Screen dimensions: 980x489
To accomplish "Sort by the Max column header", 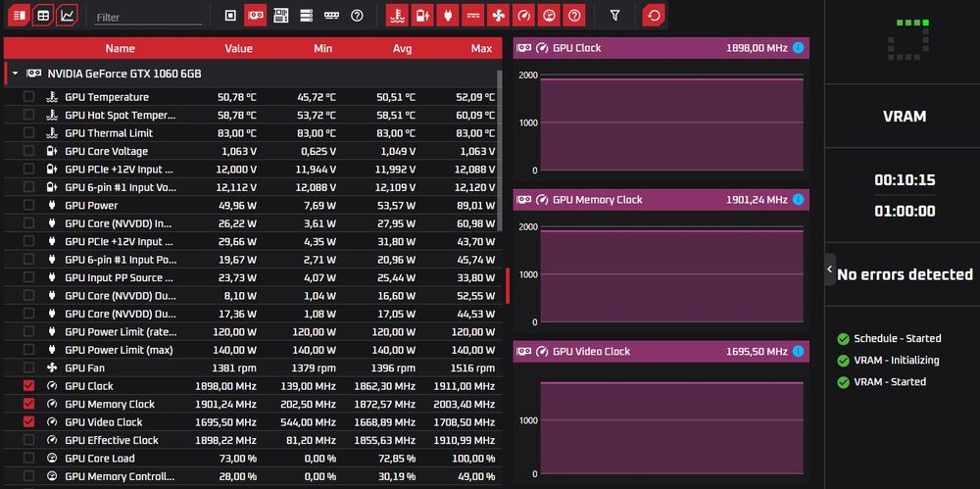I will (x=482, y=48).
